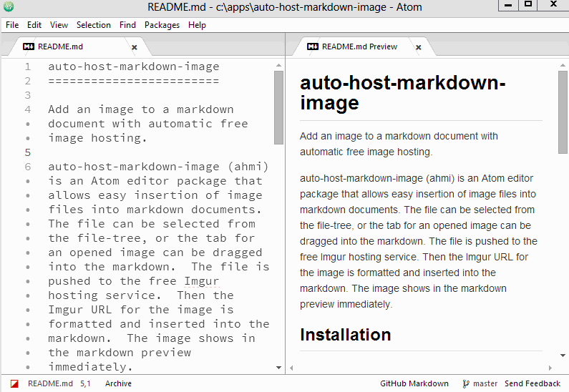Click line number 2 in gutter

click(28, 81)
